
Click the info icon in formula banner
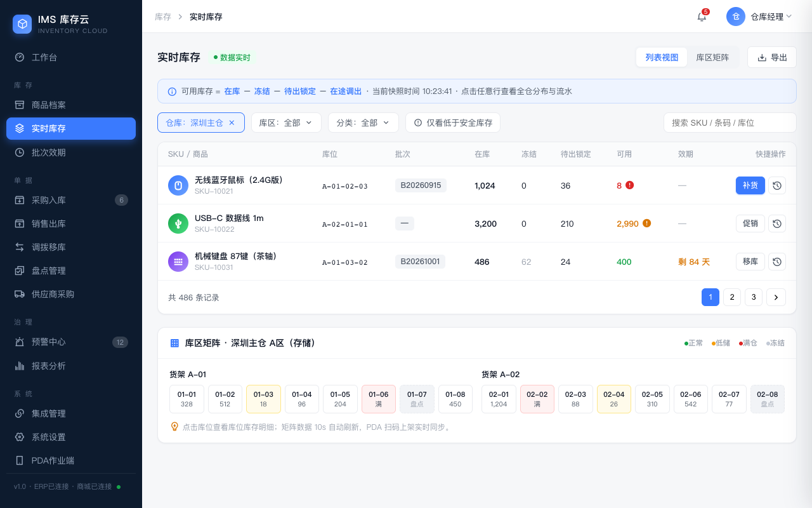click(x=172, y=91)
